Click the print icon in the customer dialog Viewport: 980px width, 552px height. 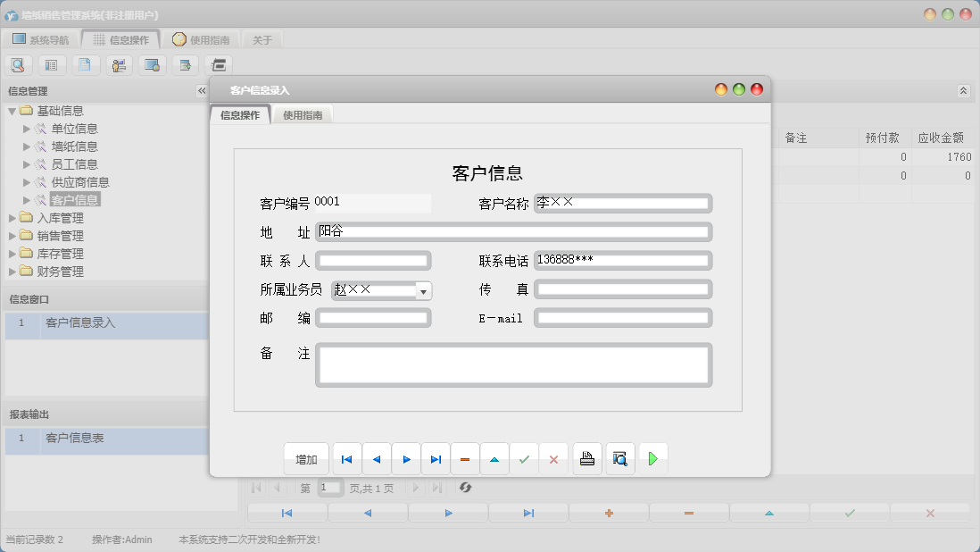click(586, 458)
